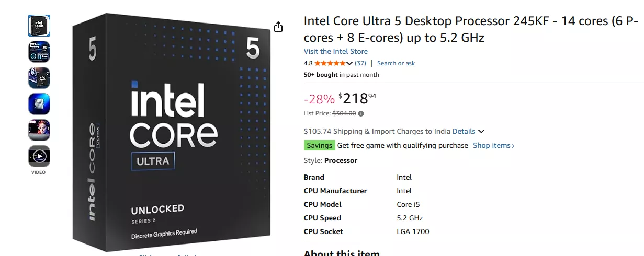The image size is (644, 256).
Task: Select the fourth thumbnail showing the processor chip
Action: pos(39,104)
